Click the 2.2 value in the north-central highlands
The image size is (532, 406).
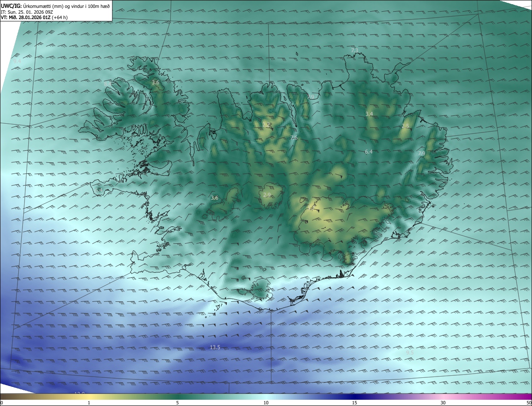point(266,124)
